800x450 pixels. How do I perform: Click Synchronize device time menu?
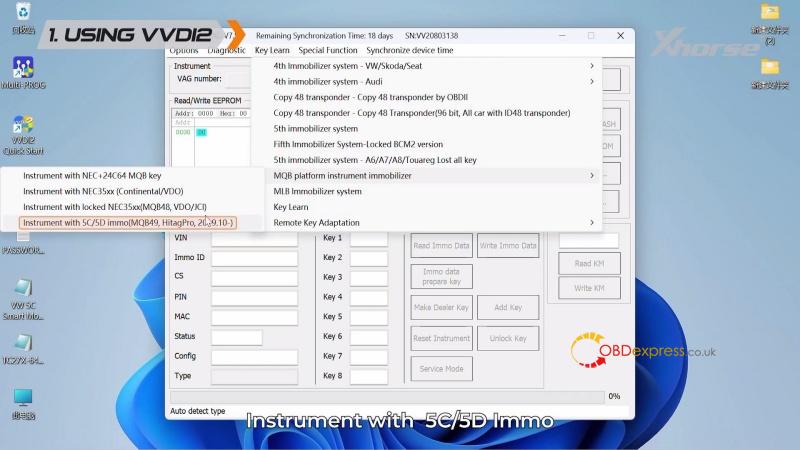(410, 50)
